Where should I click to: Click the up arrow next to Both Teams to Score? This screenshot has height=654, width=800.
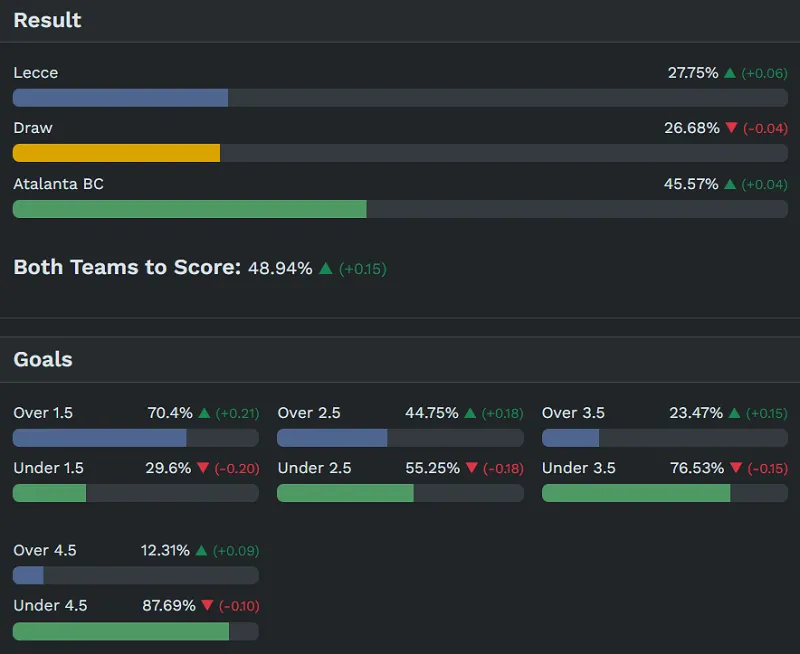tap(325, 268)
